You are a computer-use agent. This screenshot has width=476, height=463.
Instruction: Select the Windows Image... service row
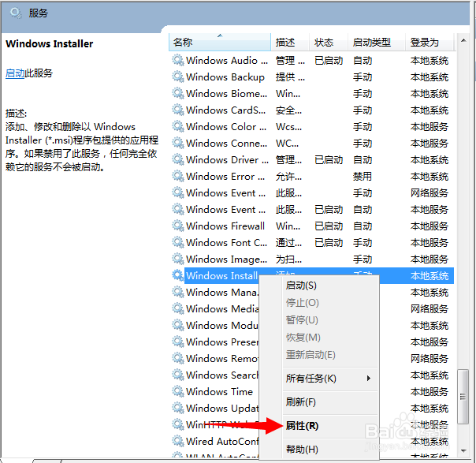point(313,259)
